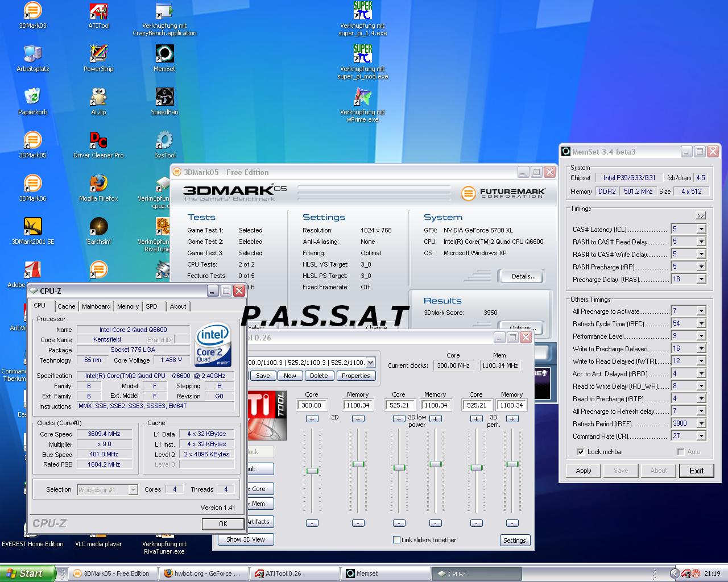Viewport: 728px width, 582px height.
Task: Click the Show 3D View button
Action: (246, 539)
